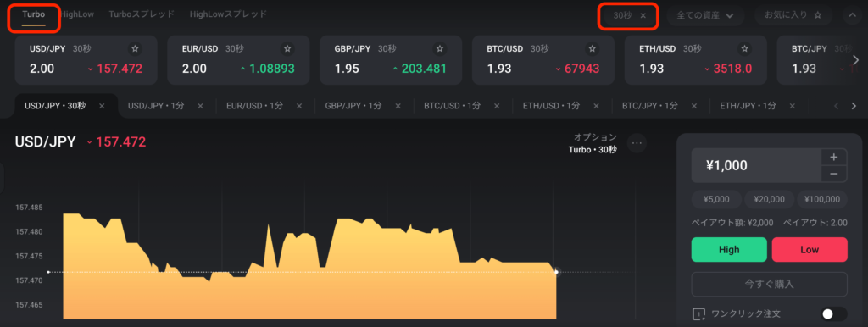Switch to HighLow tab

click(77, 14)
